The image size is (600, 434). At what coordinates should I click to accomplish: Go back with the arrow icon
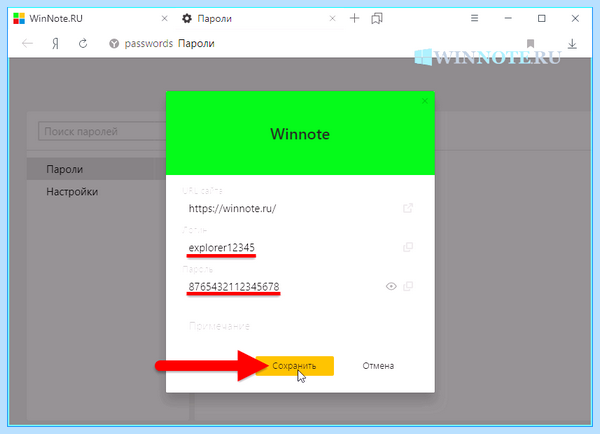click(x=27, y=44)
